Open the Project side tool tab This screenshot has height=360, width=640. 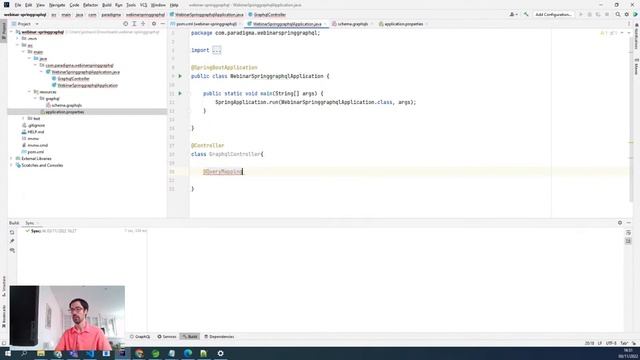pyautogui.click(x=4, y=31)
